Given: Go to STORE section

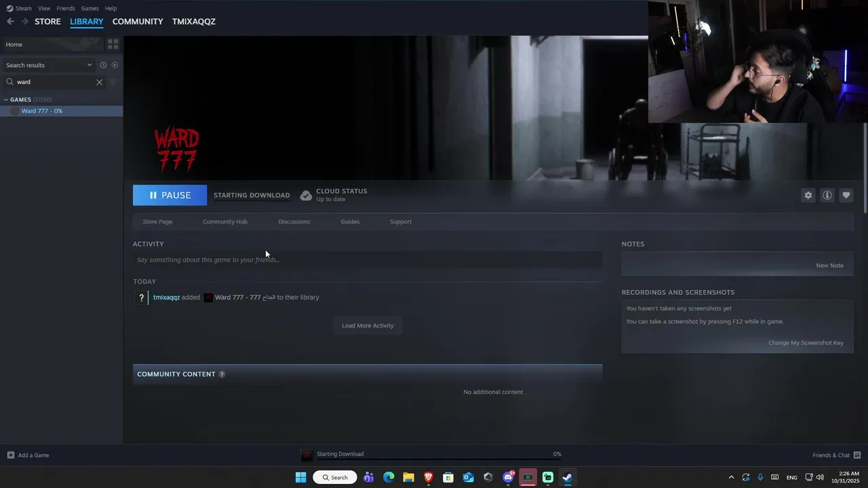Looking at the screenshot, I should click(x=47, y=22).
